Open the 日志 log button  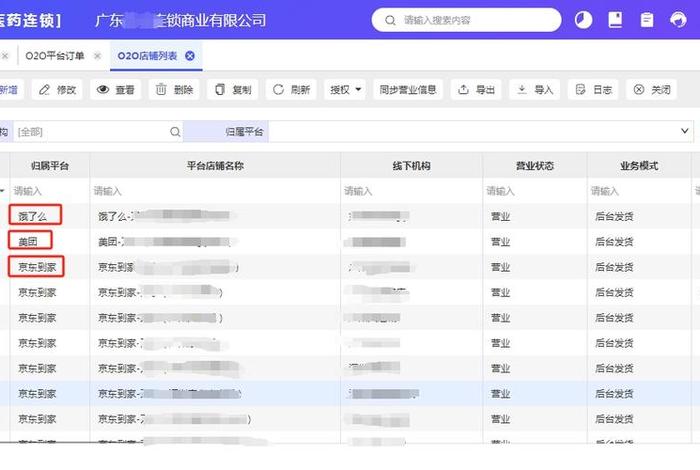coord(593,90)
